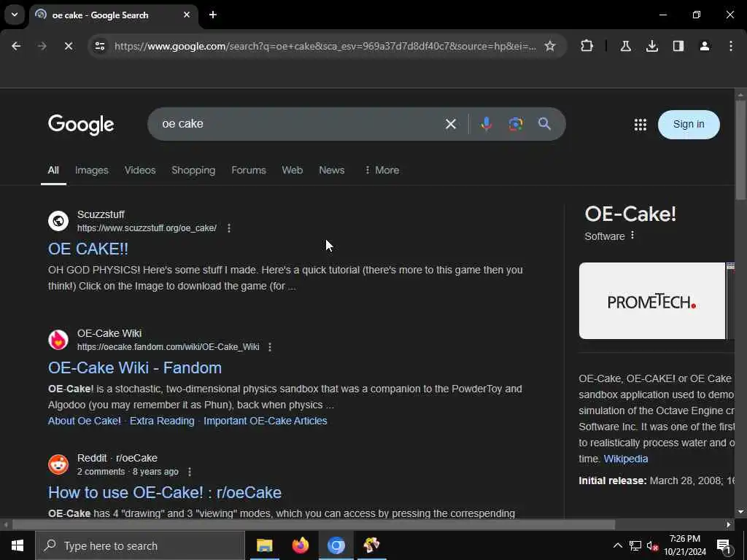747x560 pixels.
Task: Open How to use OE-Cake! Reddit result
Action: (165, 492)
